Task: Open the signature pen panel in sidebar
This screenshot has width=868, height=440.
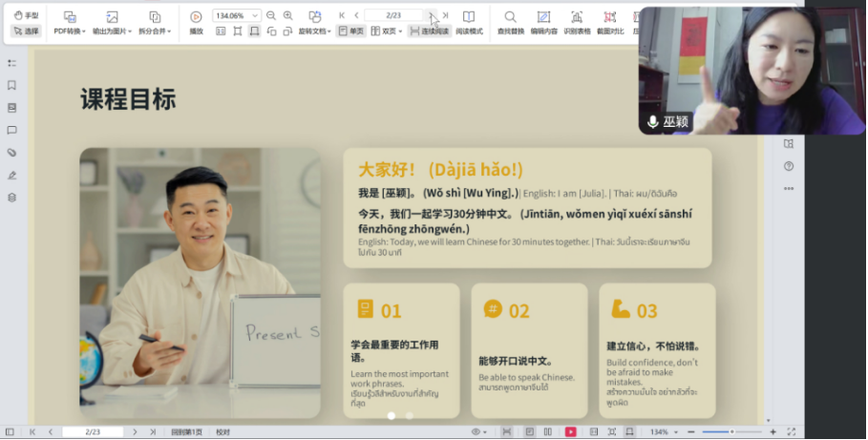Action: [x=12, y=175]
